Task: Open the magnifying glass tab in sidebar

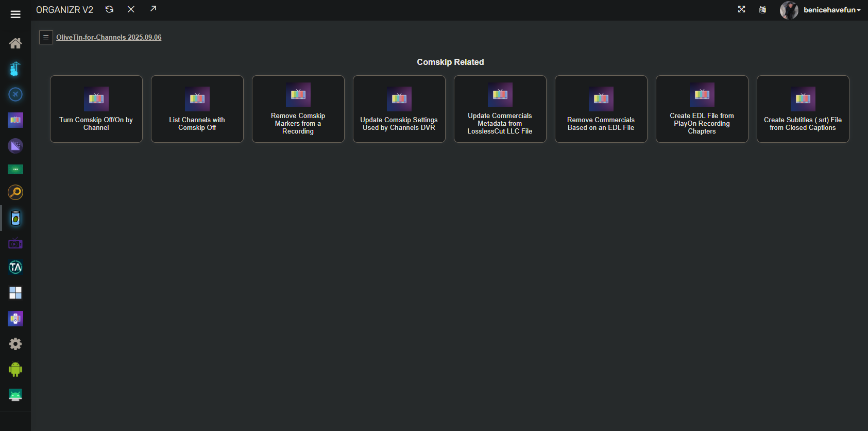Action: coord(15,192)
